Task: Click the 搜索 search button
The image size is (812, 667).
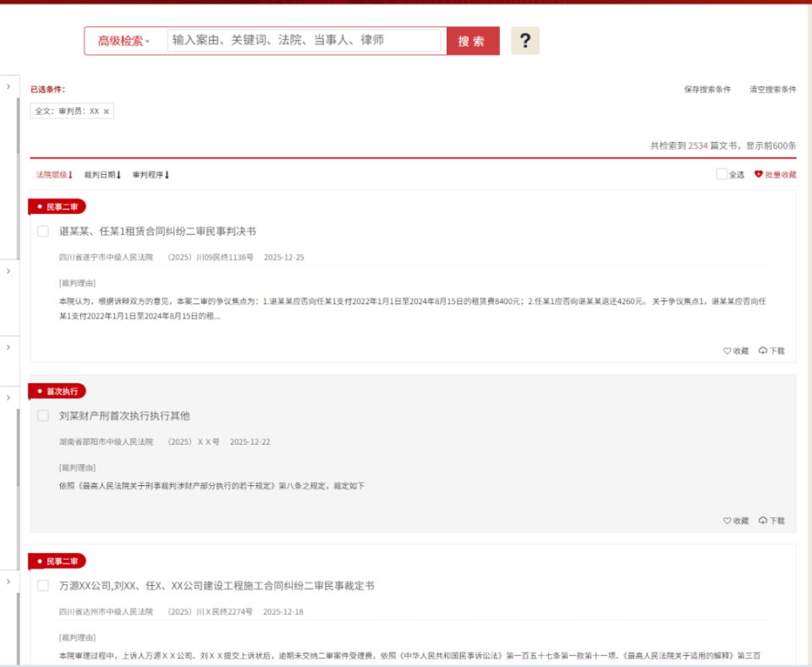Action: (472, 40)
